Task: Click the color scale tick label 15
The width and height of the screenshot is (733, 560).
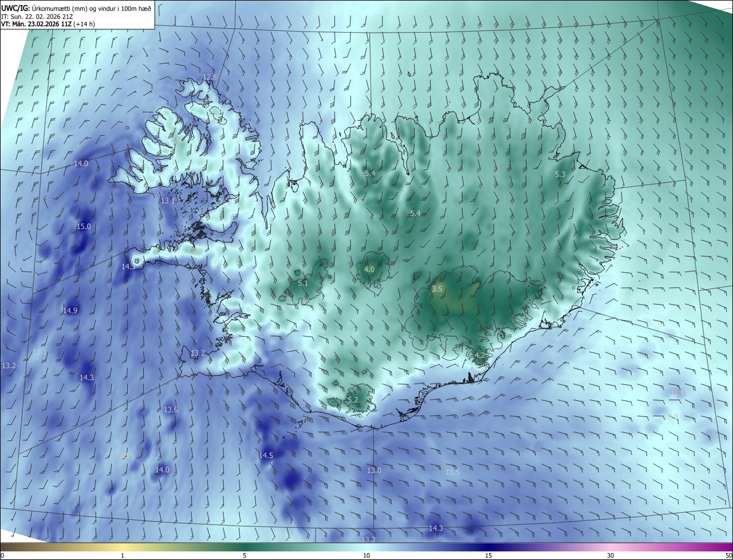Action: pyautogui.click(x=488, y=555)
